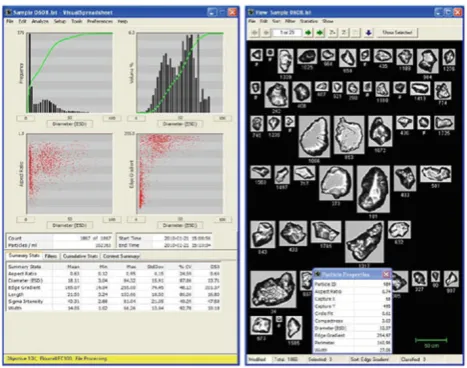Select particle thumbnail labeled 774
The height and width of the screenshot is (368, 467).
(x=442, y=91)
